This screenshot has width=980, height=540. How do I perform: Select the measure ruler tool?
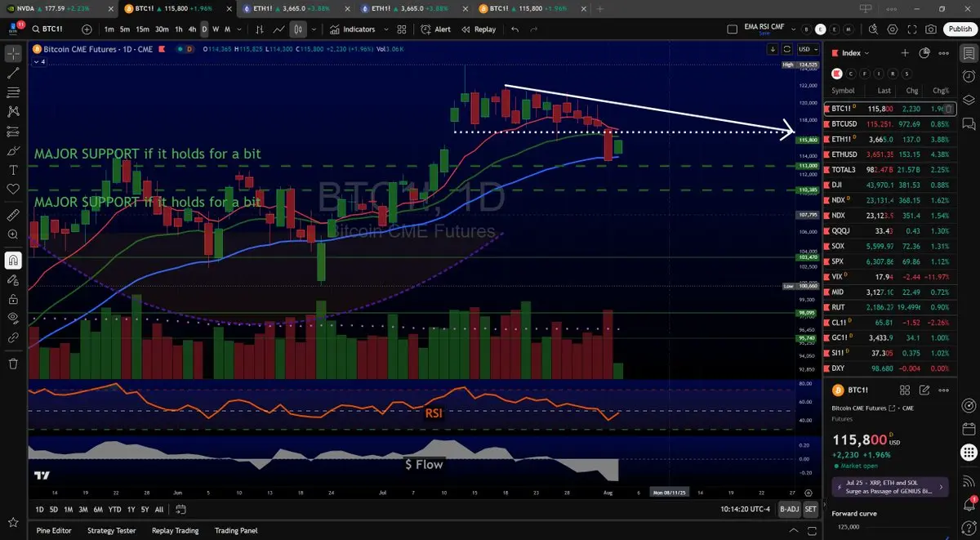13,216
